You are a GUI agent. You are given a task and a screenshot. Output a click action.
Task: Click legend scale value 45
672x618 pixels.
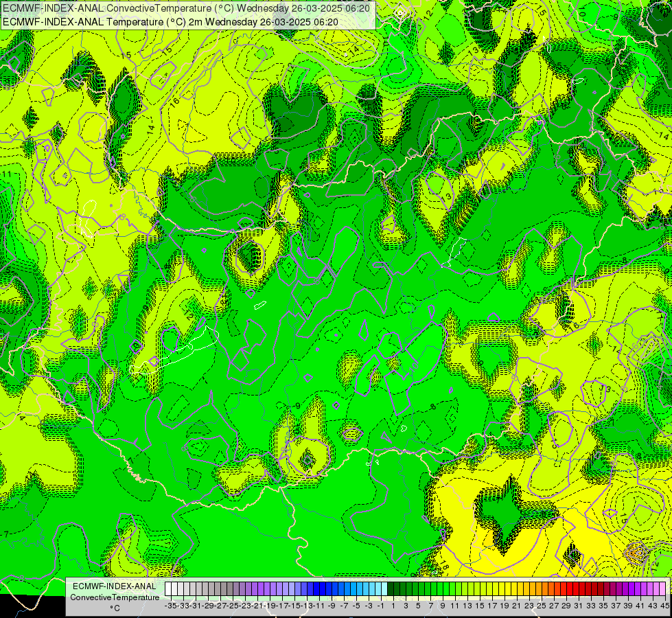[664, 606]
